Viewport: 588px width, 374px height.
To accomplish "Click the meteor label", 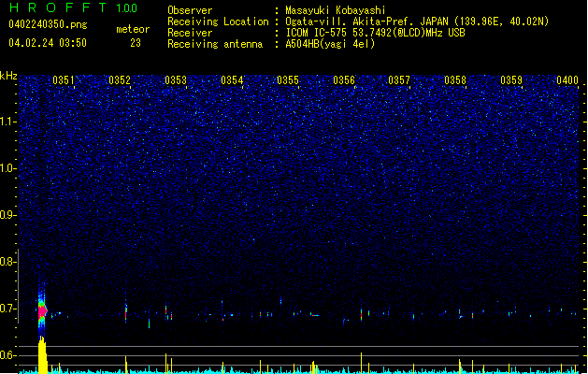I will pyautogui.click(x=133, y=29).
